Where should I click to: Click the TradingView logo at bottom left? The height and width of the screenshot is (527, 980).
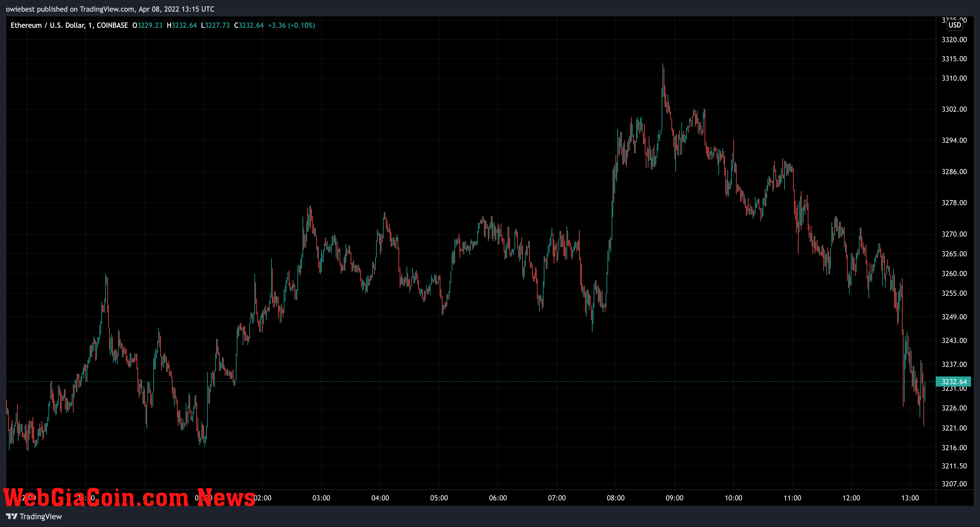click(x=34, y=516)
